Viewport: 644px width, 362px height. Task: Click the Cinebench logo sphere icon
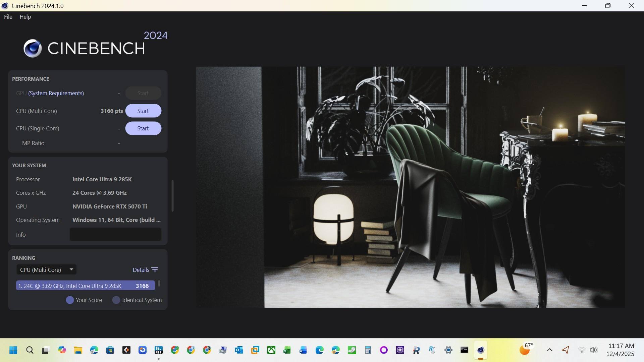33,48
